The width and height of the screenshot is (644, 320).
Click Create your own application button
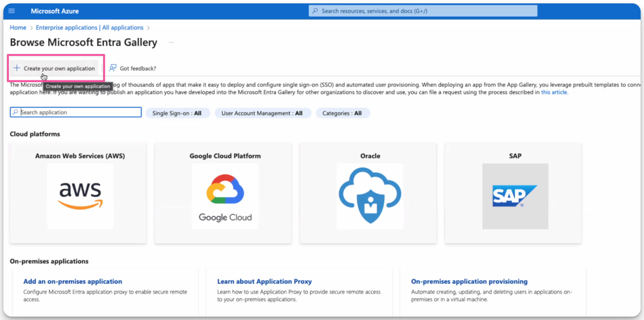pos(54,68)
